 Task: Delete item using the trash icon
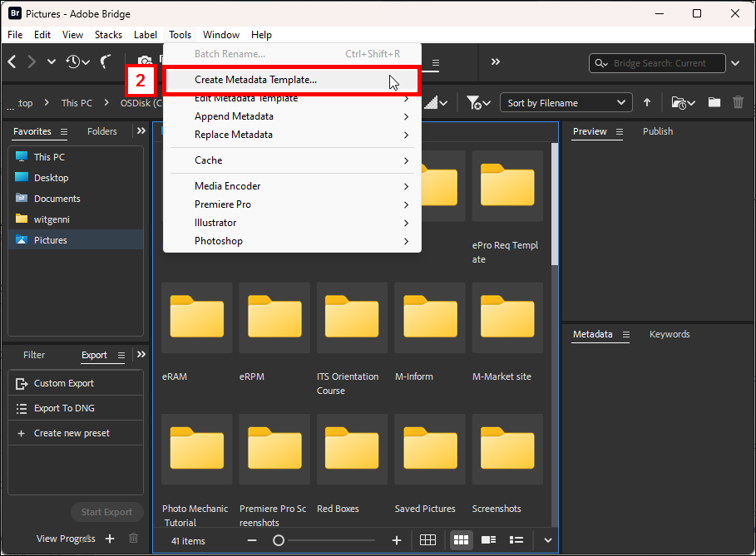[738, 102]
